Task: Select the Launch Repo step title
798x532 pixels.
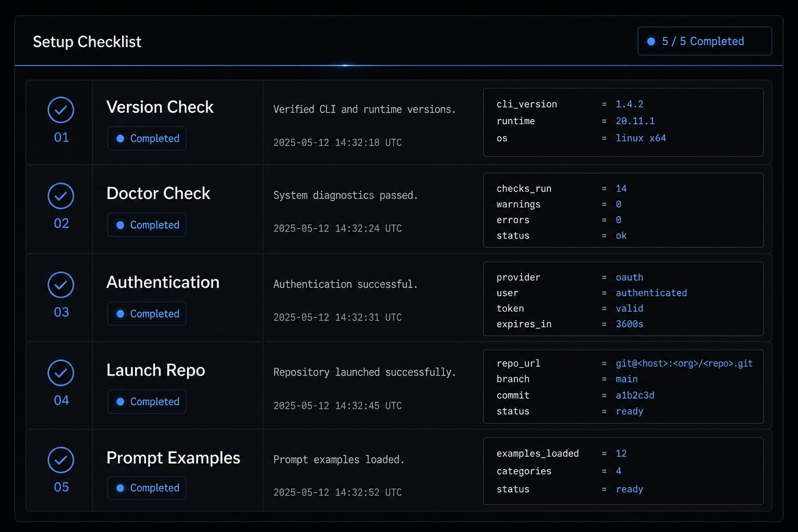Action: [156, 370]
